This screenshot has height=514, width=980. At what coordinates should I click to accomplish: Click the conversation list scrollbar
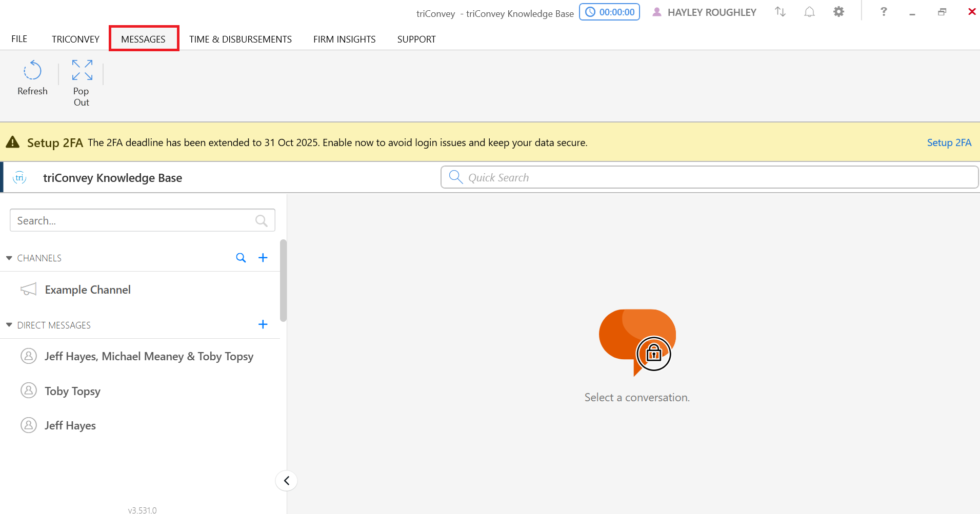[x=283, y=280]
